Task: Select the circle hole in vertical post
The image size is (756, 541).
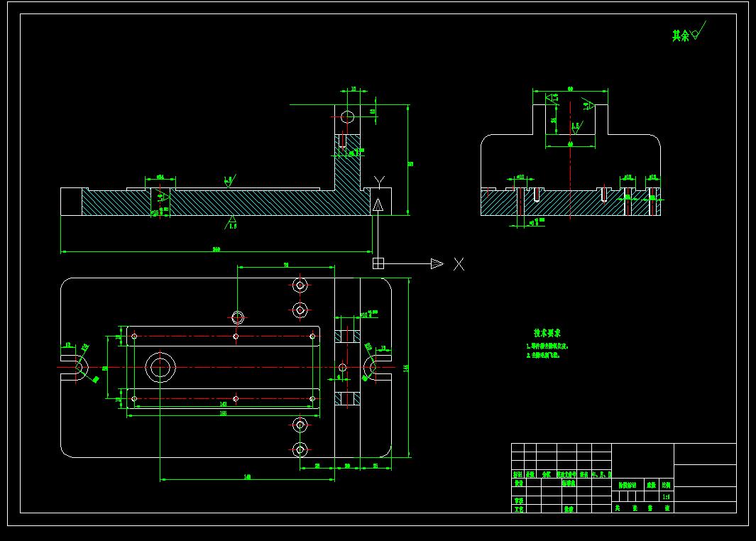Action: point(348,117)
